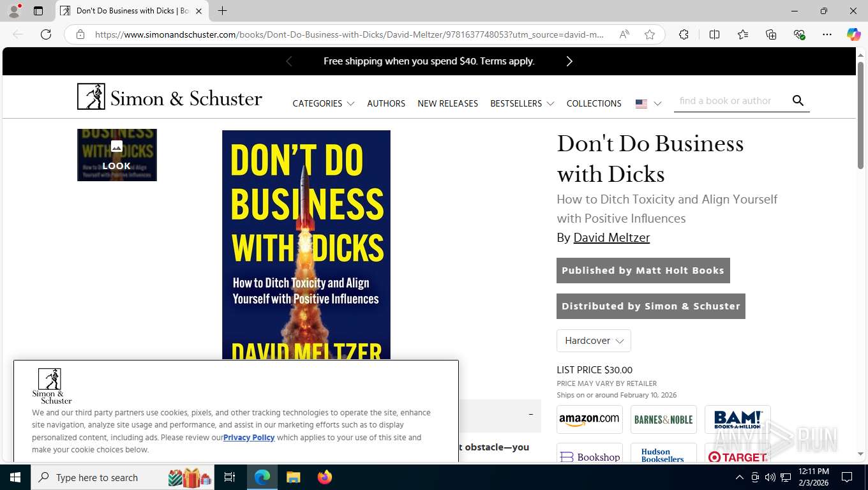
Task: Open volume control in system tray
Action: coord(770,477)
